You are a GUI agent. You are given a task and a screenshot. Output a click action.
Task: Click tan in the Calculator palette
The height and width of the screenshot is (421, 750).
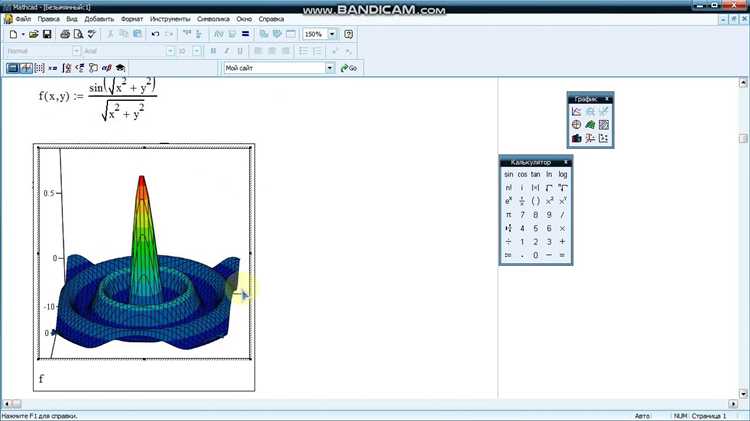coord(535,175)
